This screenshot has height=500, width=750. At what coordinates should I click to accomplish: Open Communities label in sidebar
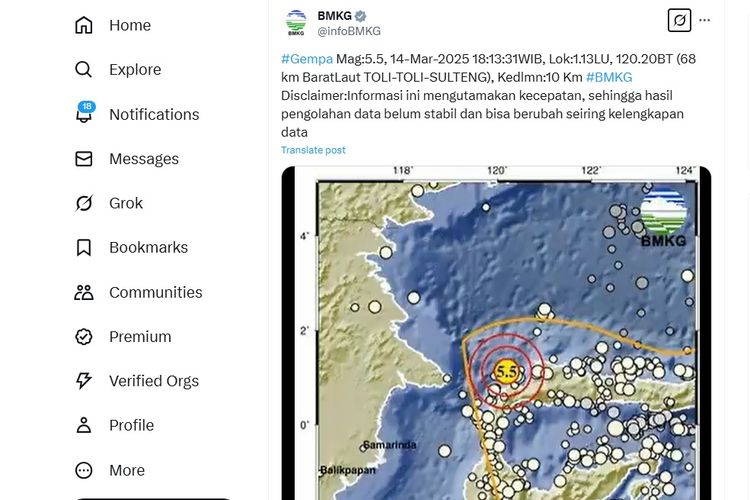click(155, 292)
